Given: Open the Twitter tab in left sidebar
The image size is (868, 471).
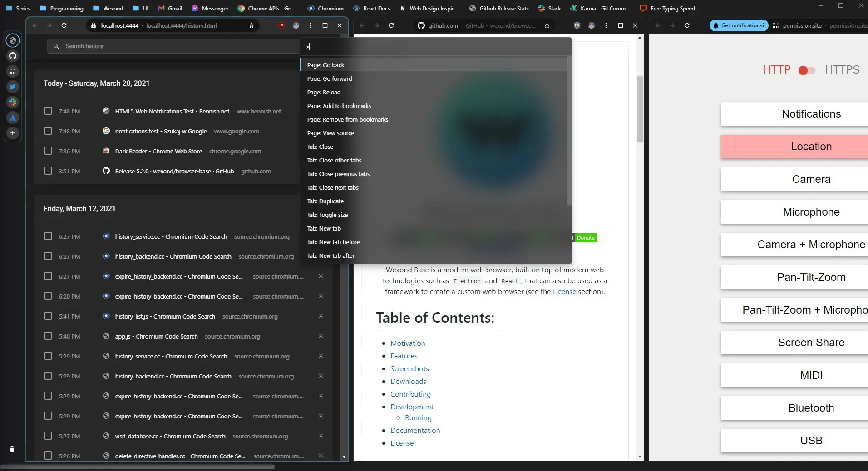Looking at the screenshot, I should pyautogui.click(x=13, y=86).
